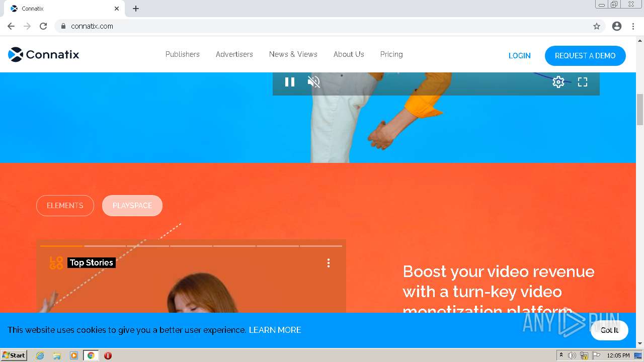Go to News & Views

(x=293, y=54)
